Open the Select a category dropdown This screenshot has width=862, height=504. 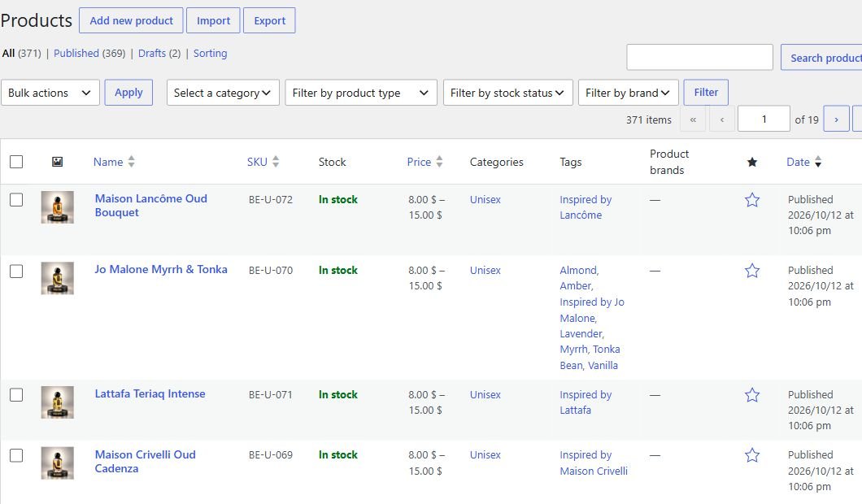(x=223, y=93)
